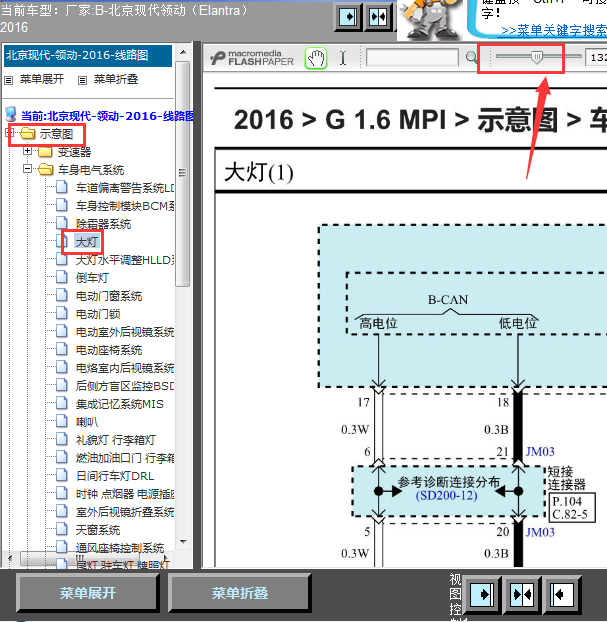
Task: Open 燃油加油口门 document
Action: tap(125, 458)
